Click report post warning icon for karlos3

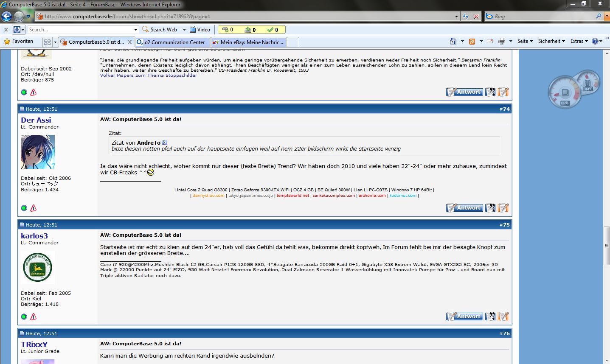coord(33,316)
